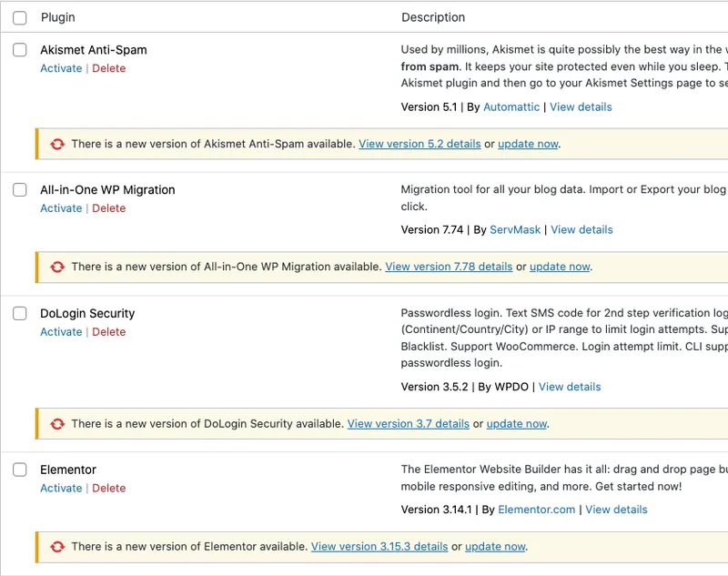Viewport: 728px width, 576px height.
Task: View details for DoLogin Security
Action: 570,387
